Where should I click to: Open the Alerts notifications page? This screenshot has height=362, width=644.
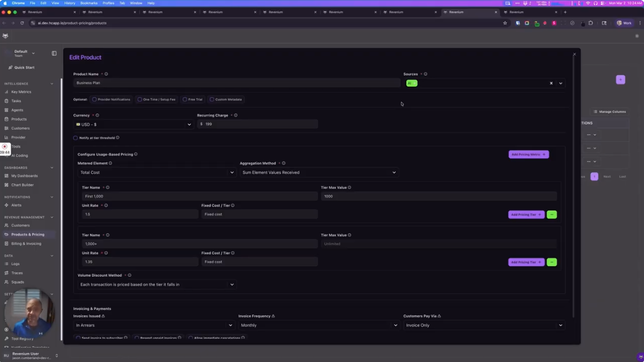(17, 205)
